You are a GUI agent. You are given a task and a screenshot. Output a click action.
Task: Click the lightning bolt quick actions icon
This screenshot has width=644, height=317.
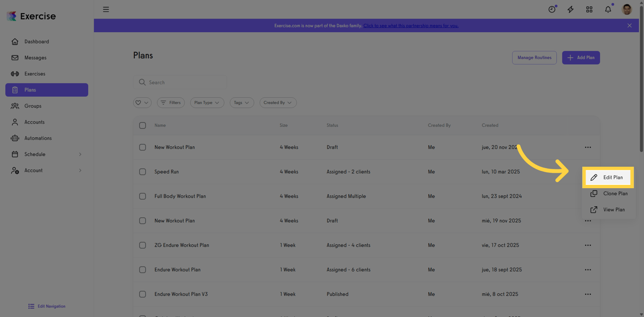[570, 9]
